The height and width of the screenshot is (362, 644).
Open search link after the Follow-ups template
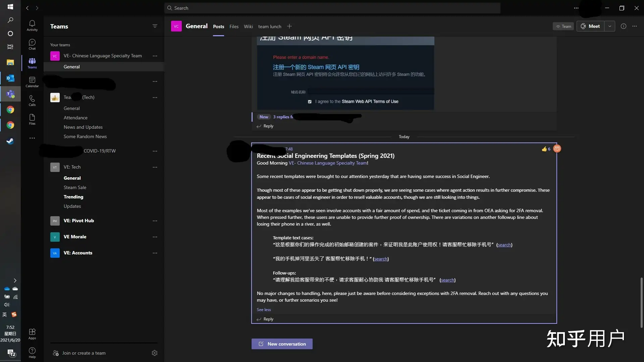click(x=447, y=280)
